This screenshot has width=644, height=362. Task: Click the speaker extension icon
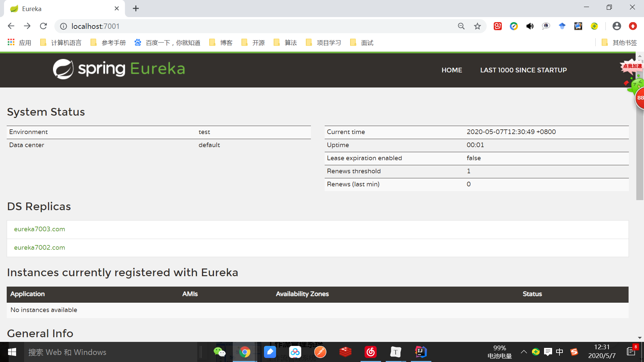(x=530, y=26)
